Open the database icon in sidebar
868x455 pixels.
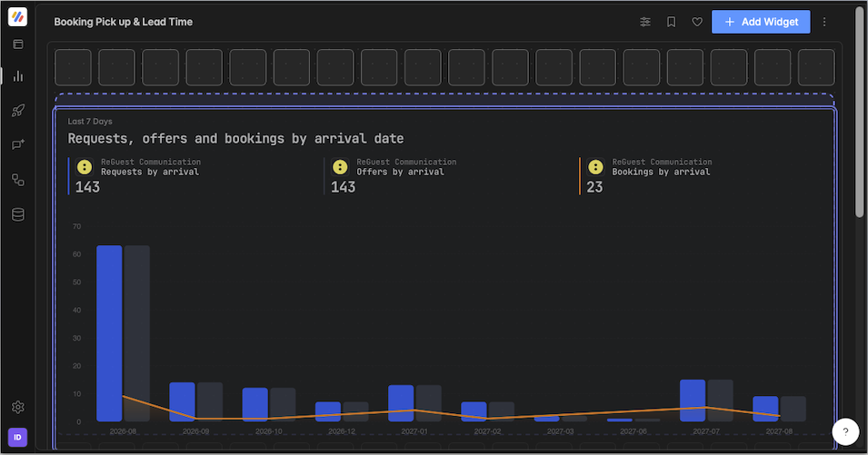[17, 214]
